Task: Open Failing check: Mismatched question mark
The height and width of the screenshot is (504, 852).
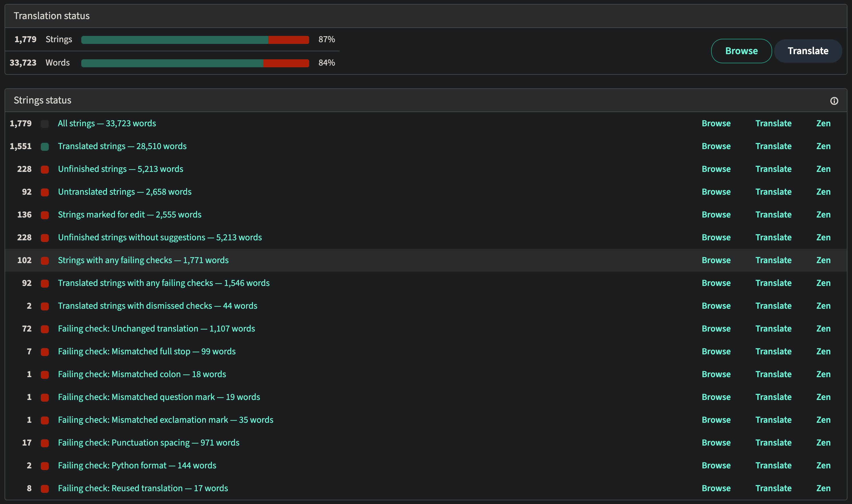Action: [x=159, y=397]
